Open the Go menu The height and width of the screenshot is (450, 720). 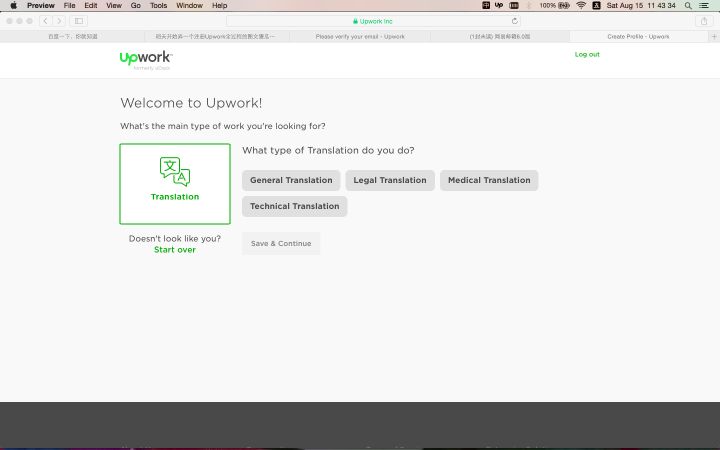point(135,6)
